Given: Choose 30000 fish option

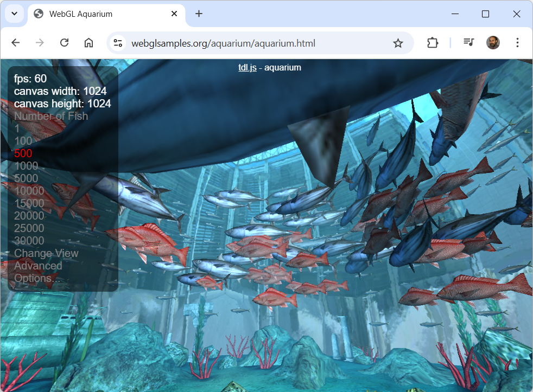Looking at the screenshot, I should pos(29,241).
